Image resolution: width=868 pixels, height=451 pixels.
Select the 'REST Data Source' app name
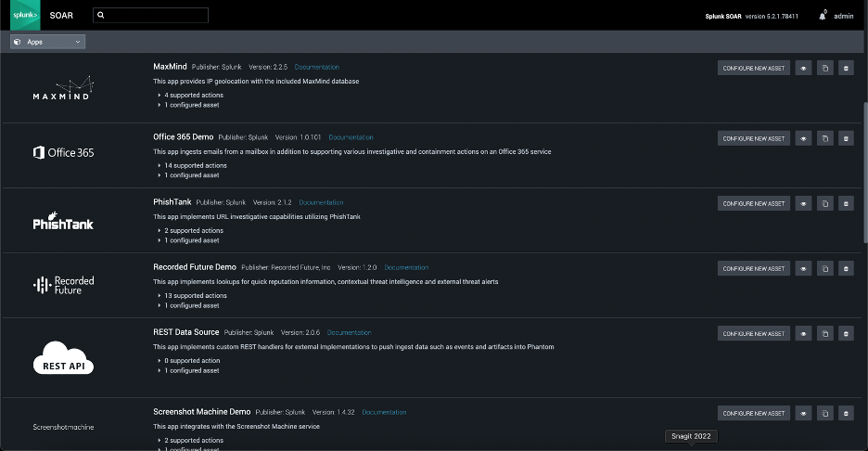pyautogui.click(x=186, y=332)
